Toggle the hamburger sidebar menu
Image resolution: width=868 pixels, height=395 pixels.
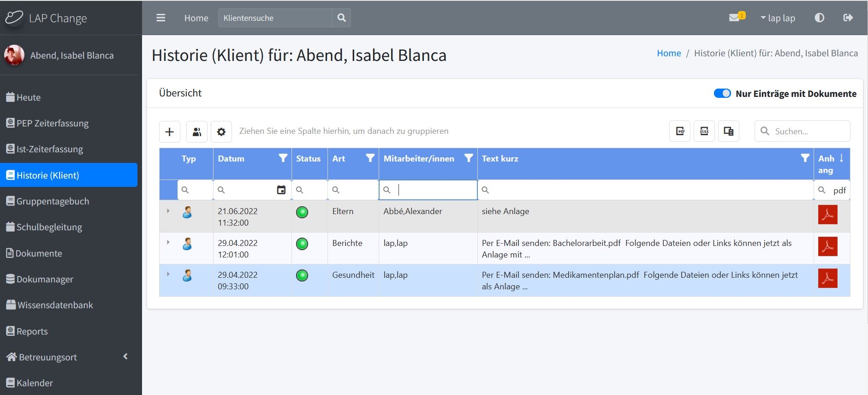161,18
